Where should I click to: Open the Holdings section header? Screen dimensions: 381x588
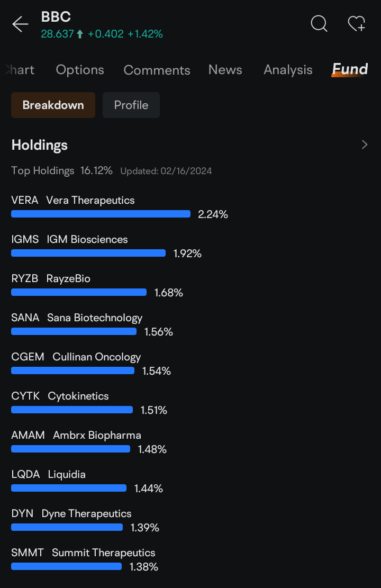tap(39, 145)
